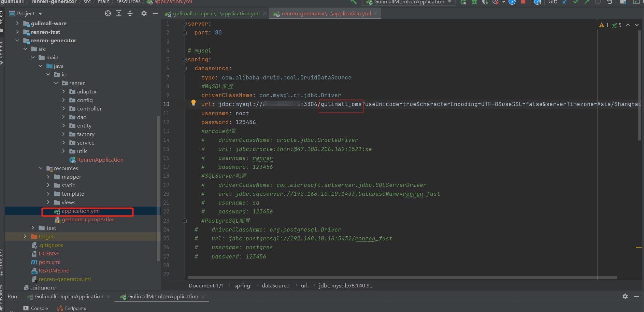Expand the gulimall-ware module
644x312 pixels.
coord(17,23)
